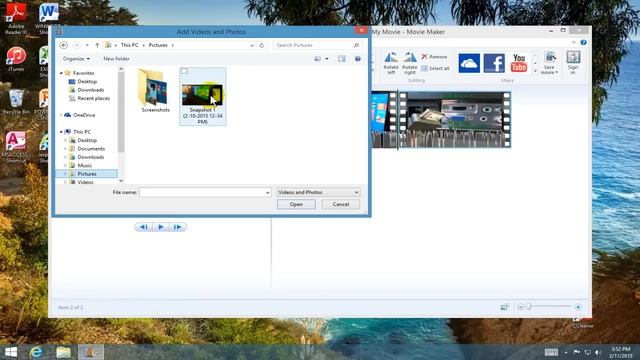
Task: Collapse the Favorites tree node
Action: [x=61, y=73]
